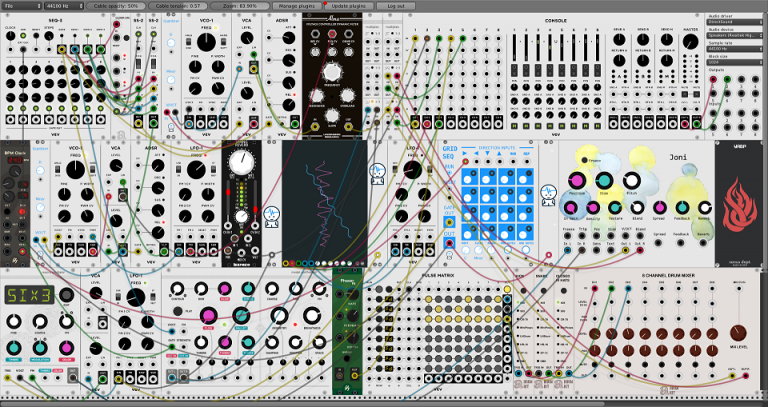Click the red flame logo on WARP module

pyautogui.click(x=740, y=205)
